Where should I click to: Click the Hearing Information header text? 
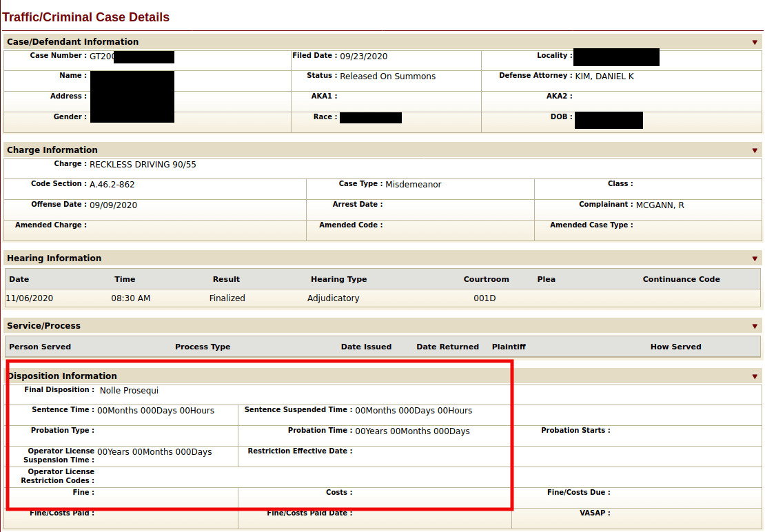point(54,258)
